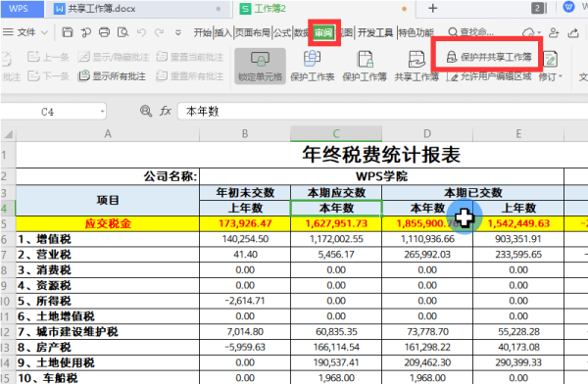Screen dimensions: 588x384
Task: Click the cell 166,114.54
Action: pyautogui.click(x=336, y=347)
